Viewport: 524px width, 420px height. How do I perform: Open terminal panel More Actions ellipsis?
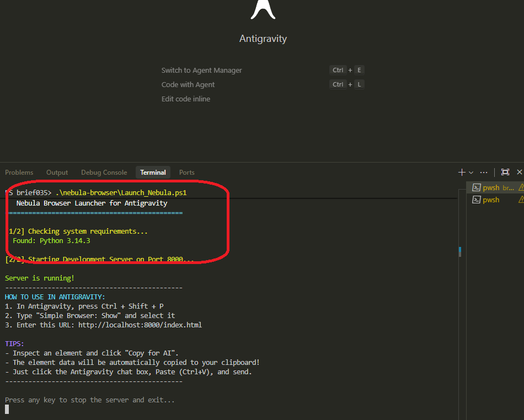click(484, 172)
